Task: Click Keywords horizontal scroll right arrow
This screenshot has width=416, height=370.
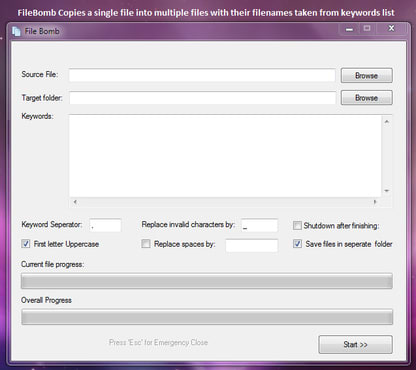Action: (x=375, y=202)
